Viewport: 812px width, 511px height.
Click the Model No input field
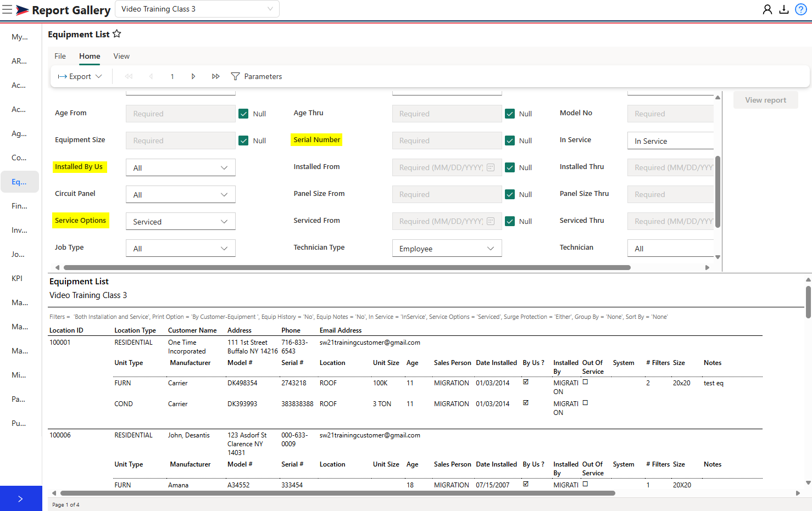[x=670, y=114]
